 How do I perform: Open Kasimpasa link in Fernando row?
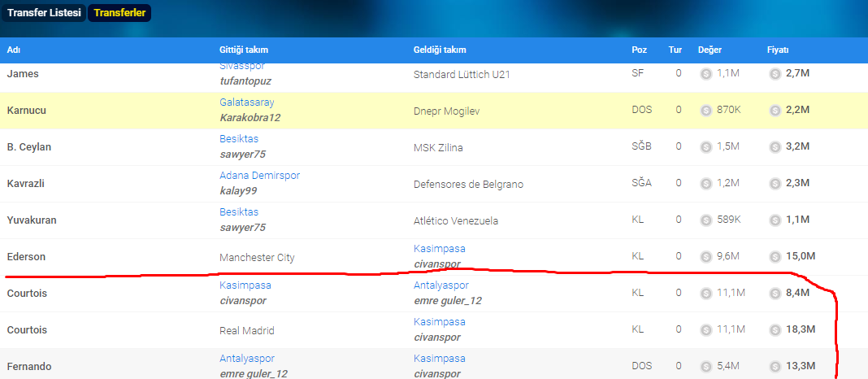[x=440, y=359]
